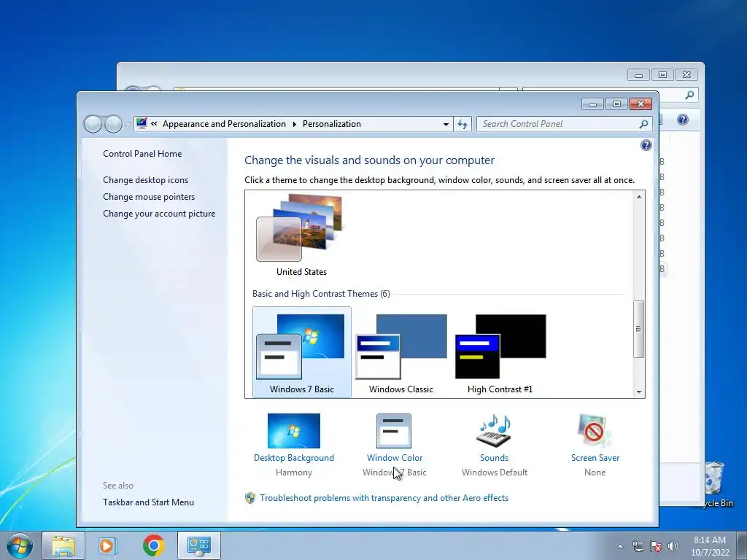747x560 pixels.
Task: Click the Window Color text link
Action: (395, 458)
